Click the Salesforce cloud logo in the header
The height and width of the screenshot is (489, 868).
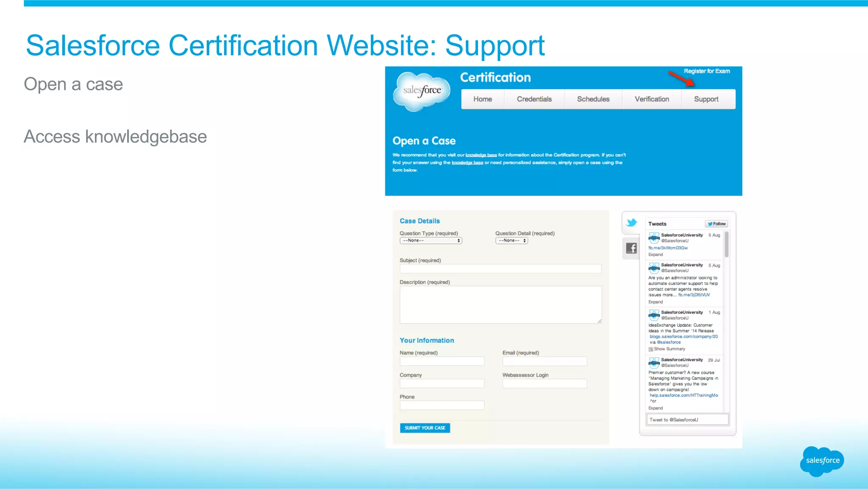coord(422,91)
